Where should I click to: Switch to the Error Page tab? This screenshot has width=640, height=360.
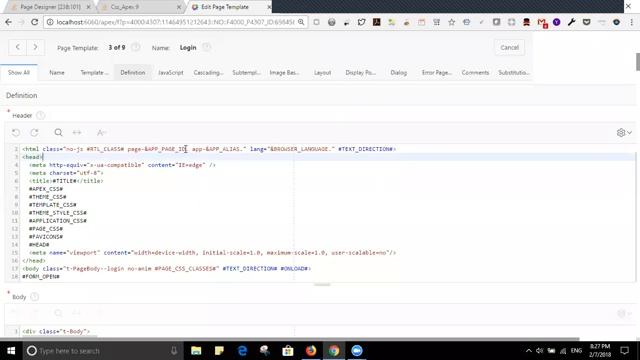pyautogui.click(x=436, y=73)
